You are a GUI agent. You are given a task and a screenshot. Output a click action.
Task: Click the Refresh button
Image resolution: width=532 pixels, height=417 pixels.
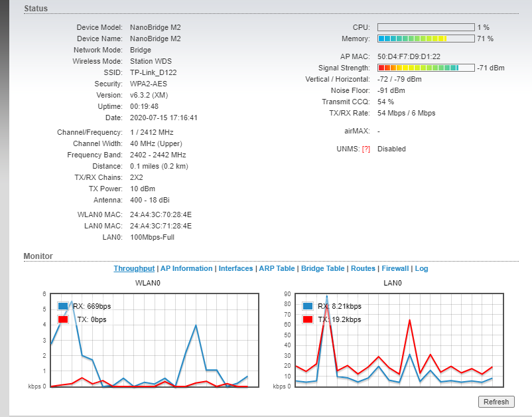[496, 402]
